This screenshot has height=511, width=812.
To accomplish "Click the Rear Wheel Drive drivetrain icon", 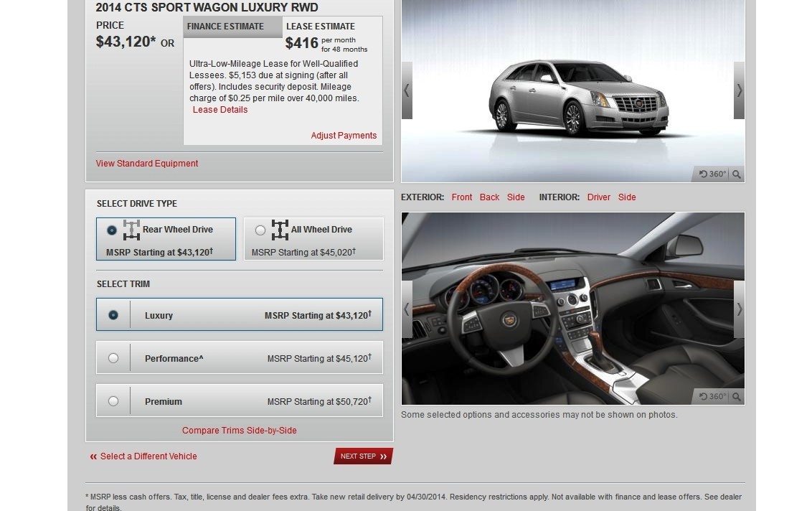I will tap(131, 230).
